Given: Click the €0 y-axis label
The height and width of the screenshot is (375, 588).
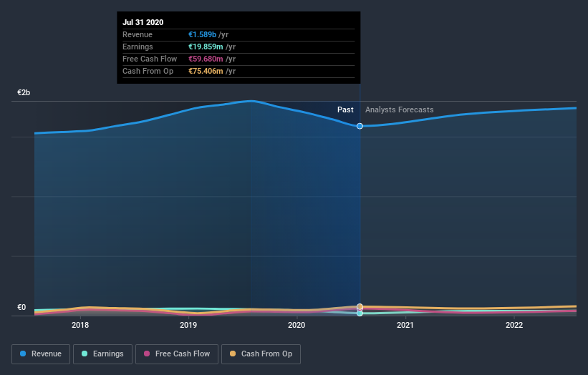Looking at the screenshot, I should click(21, 307).
